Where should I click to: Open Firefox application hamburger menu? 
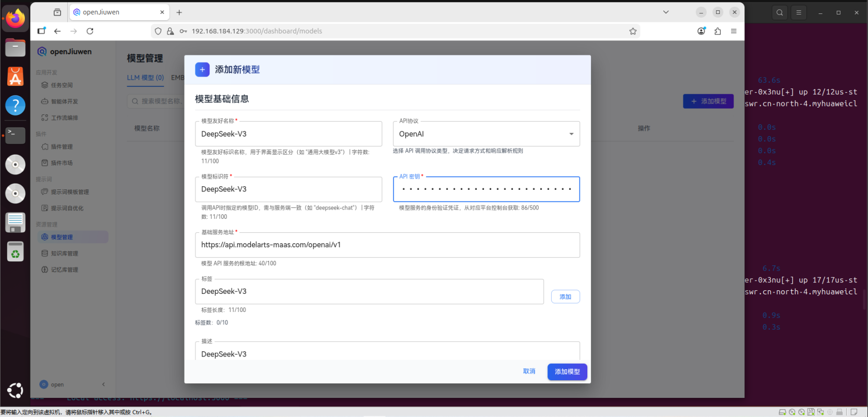click(734, 31)
